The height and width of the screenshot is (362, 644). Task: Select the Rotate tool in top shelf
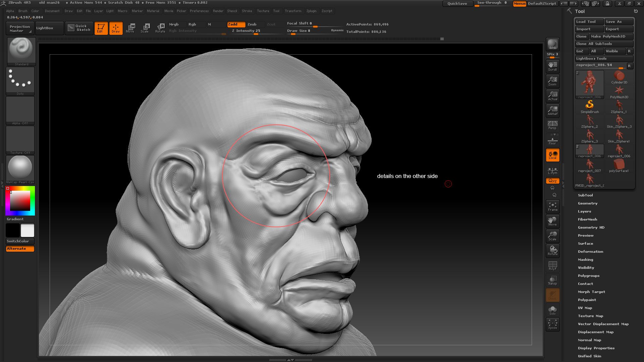click(160, 28)
